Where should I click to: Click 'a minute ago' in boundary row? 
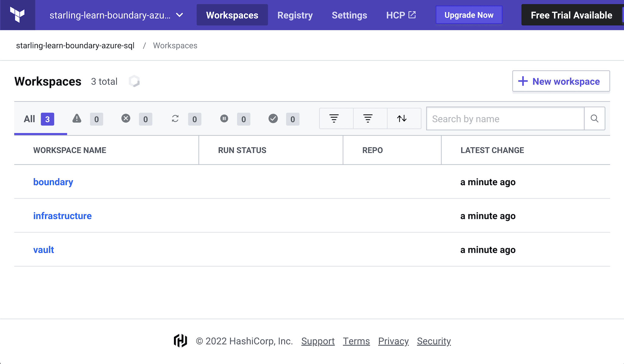[488, 182]
